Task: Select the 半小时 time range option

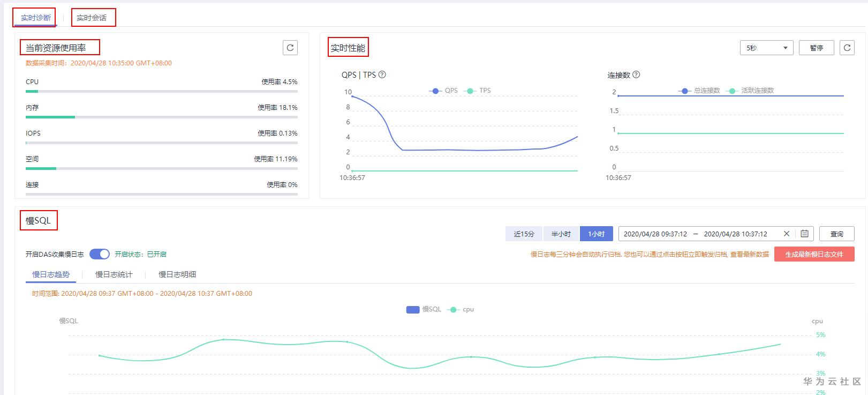Action: point(561,234)
